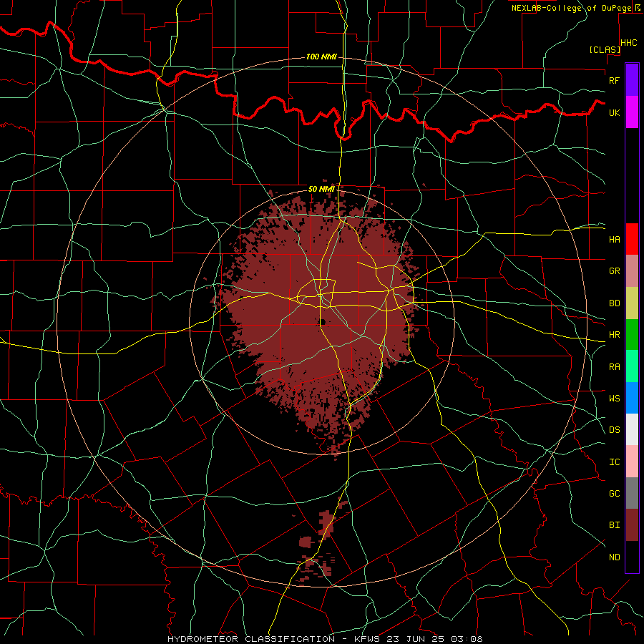Click the white DS legend color swatch
This screenshot has width=644, height=644.
coord(632,429)
